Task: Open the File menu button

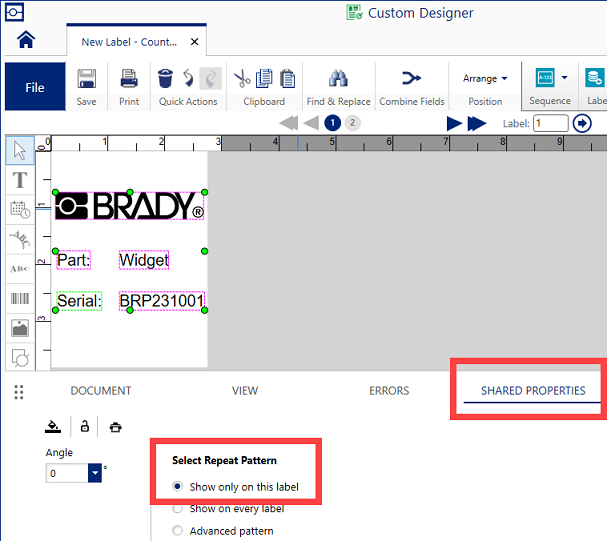Action: tap(35, 87)
